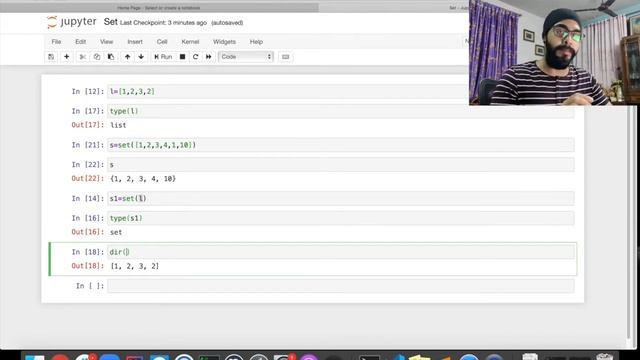Image resolution: width=640 pixels, height=360 pixels.
Task: Open the command palette keyboard icon
Action: pyautogui.click(x=285, y=57)
